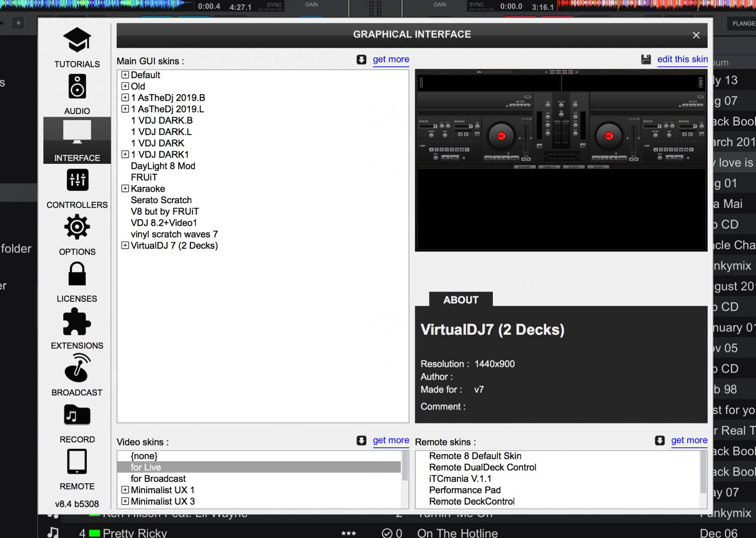The image size is (756, 538).
Task: Expand 1 AsTheDj 2019.B skin
Action: (x=125, y=98)
